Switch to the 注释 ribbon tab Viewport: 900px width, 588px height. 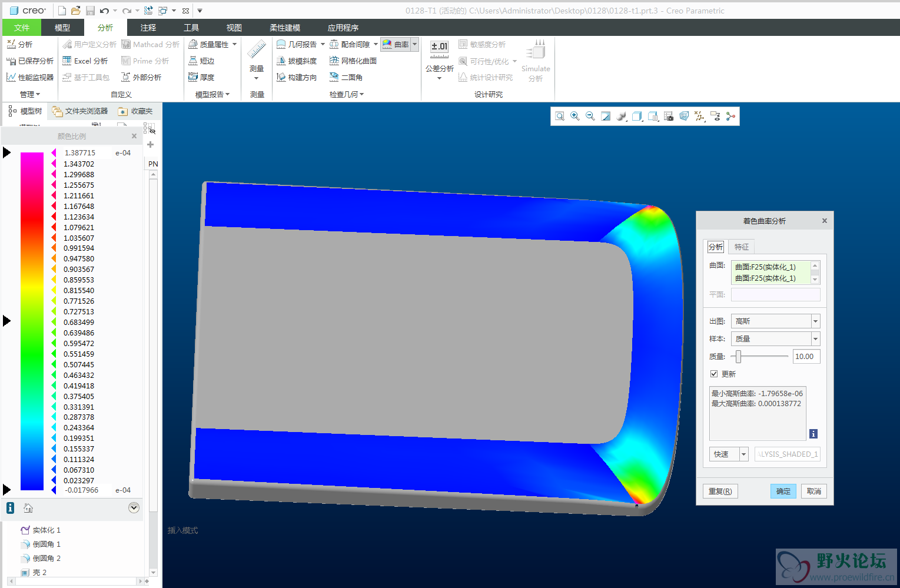click(x=148, y=28)
